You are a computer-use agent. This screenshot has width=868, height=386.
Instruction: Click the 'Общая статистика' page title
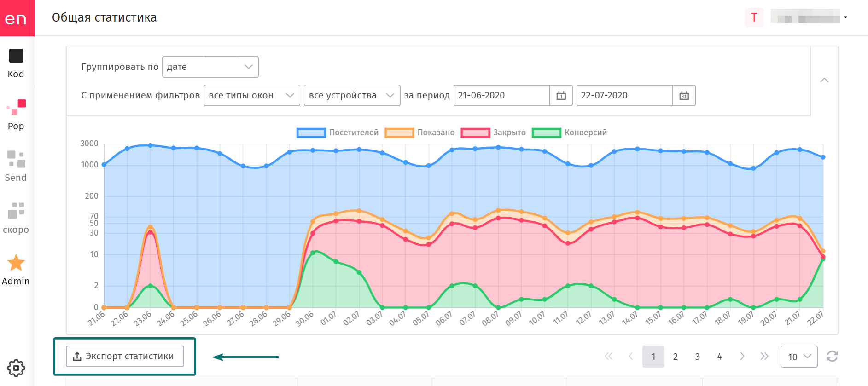tap(105, 17)
